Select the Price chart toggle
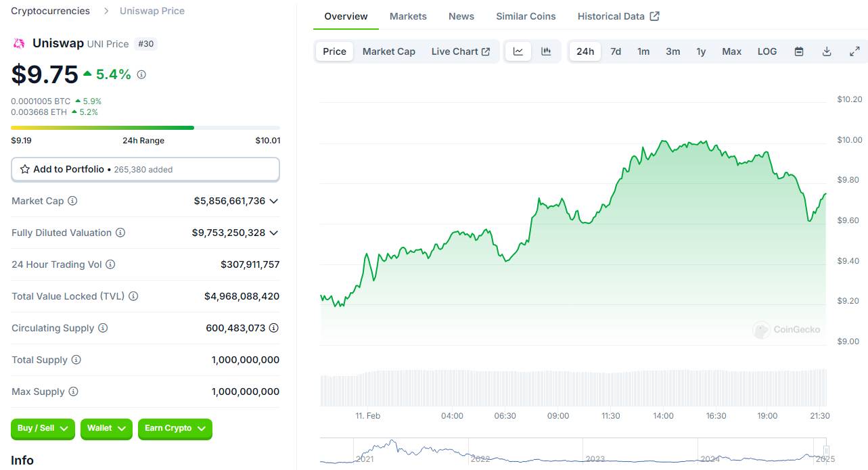 [x=334, y=51]
